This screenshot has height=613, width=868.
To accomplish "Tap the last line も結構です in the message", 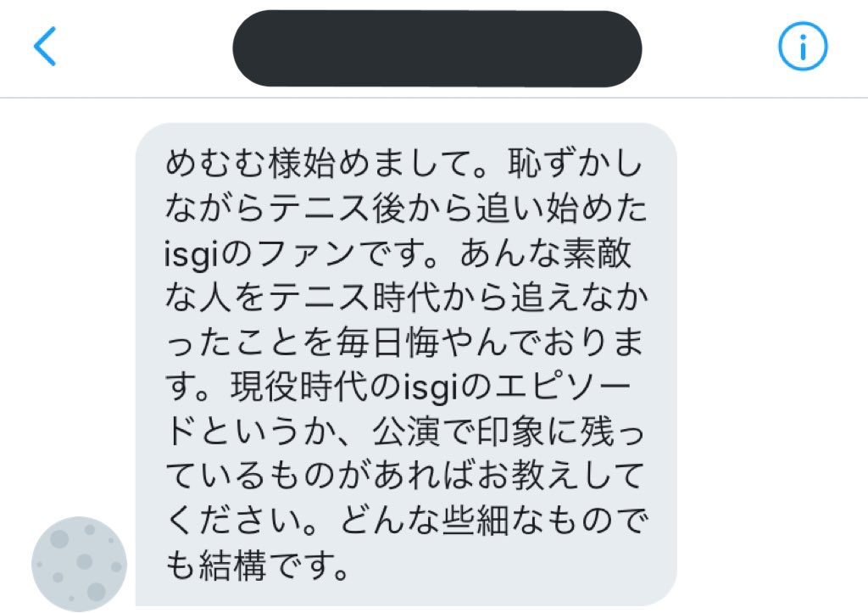I will click(257, 566).
